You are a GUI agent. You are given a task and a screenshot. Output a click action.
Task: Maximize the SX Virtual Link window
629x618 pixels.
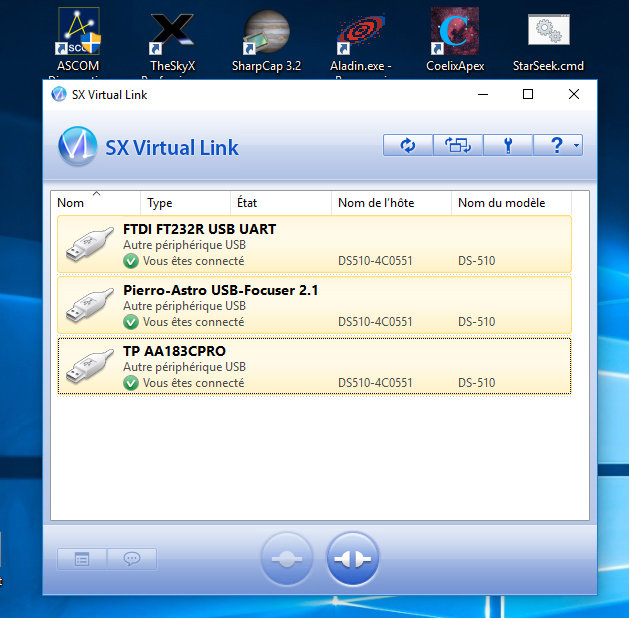[528, 95]
